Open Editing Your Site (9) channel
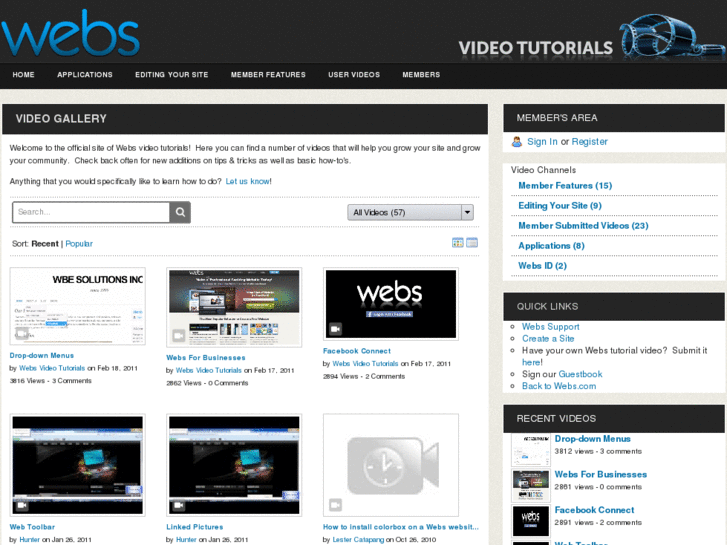Screen dimensions: 727x545 560,205
